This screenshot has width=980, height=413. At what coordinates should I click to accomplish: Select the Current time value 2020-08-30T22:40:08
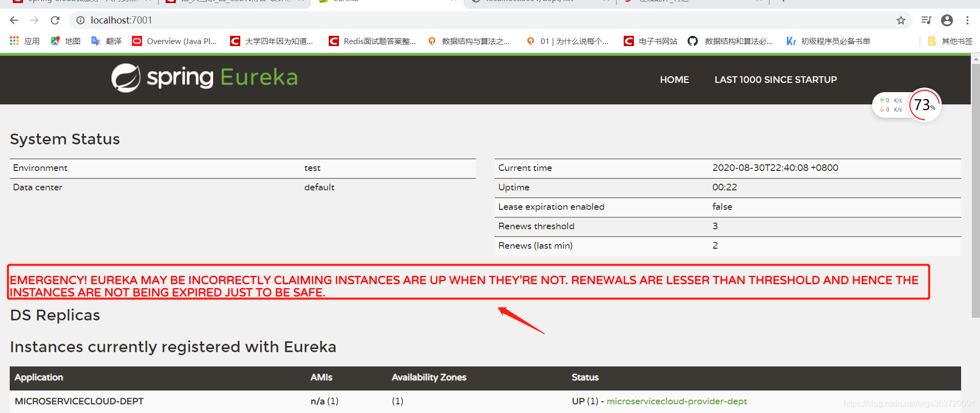click(x=775, y=168)
